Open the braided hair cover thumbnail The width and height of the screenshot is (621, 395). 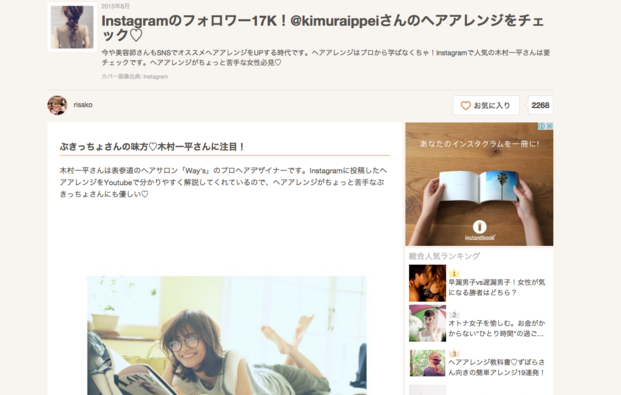point(72,27)
